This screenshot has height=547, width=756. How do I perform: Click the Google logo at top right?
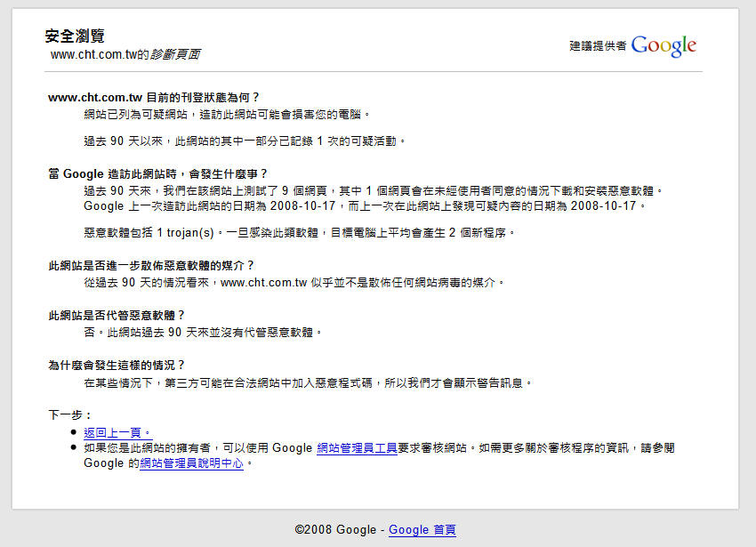tap(664, 46)
